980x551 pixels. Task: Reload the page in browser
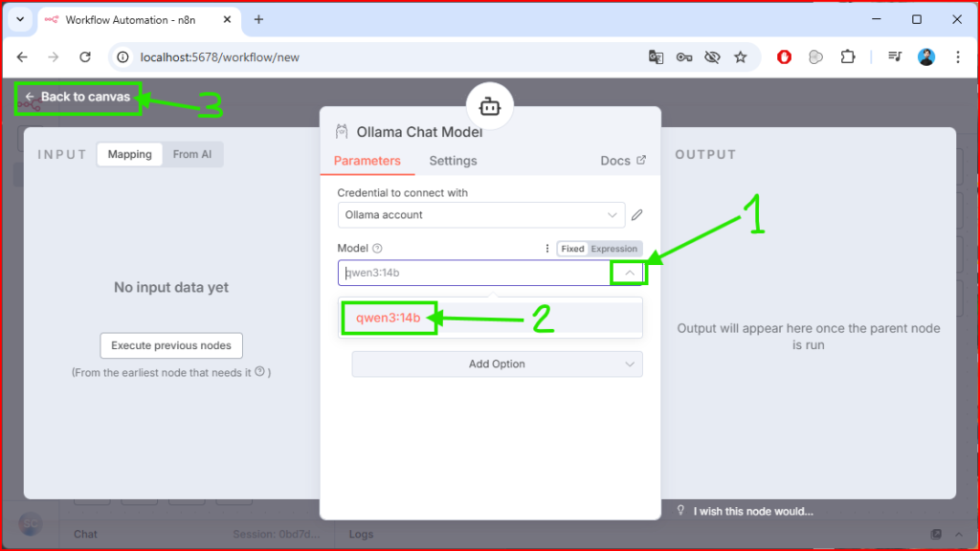pos(84,57)
